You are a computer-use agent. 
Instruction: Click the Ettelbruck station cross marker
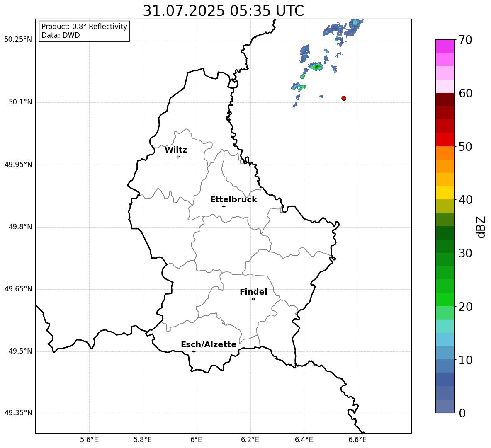click(224, 206)
